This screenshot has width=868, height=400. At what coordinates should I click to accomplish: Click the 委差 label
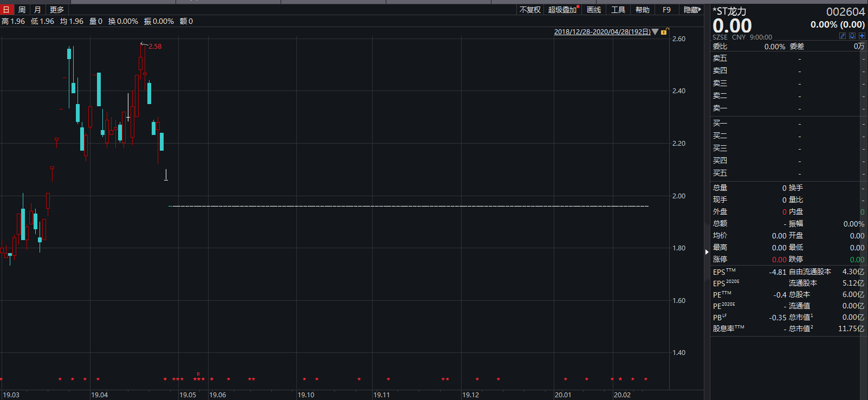796,47
